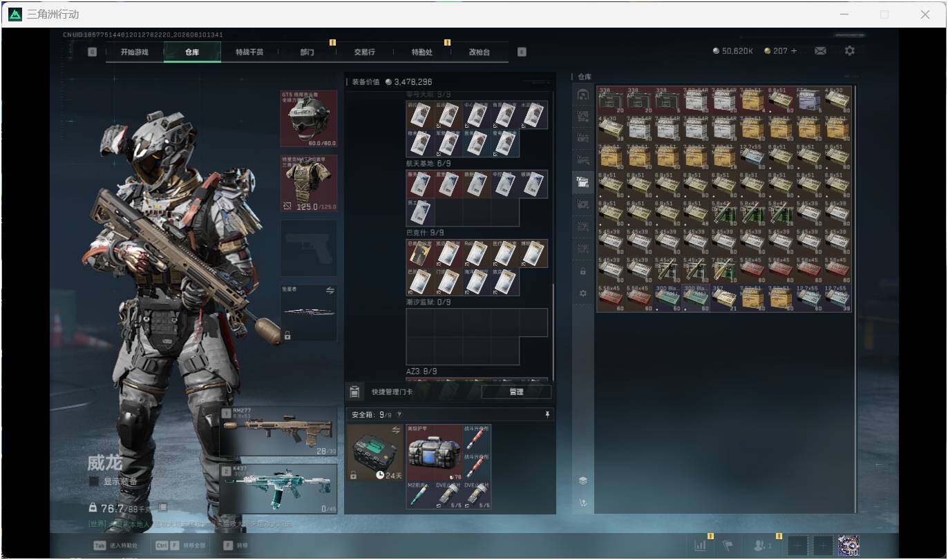Click the highlighted tier IV ammo category icon
This screenshot has height=560, width=948.
tap(582, 182)
